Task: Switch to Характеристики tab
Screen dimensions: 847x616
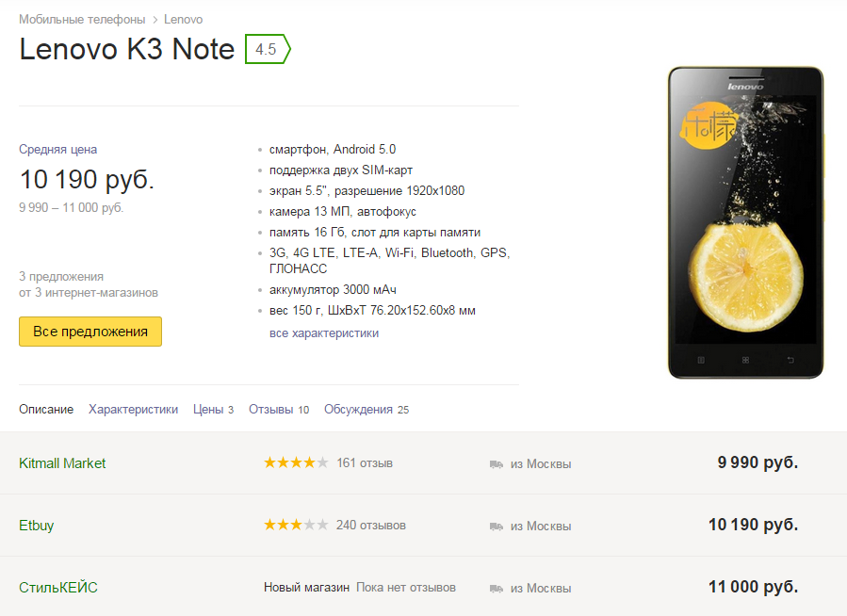Action: pos(134,409)
